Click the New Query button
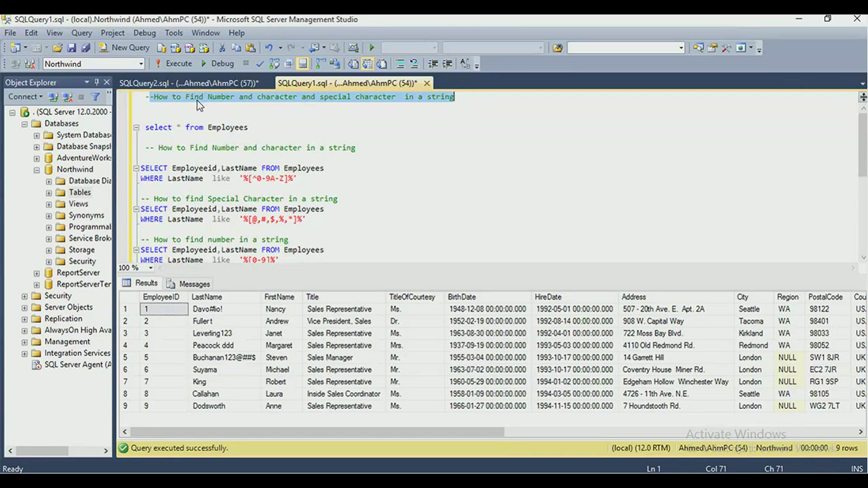Viewport: 868px width, 488px height. [x=124, y=48]
